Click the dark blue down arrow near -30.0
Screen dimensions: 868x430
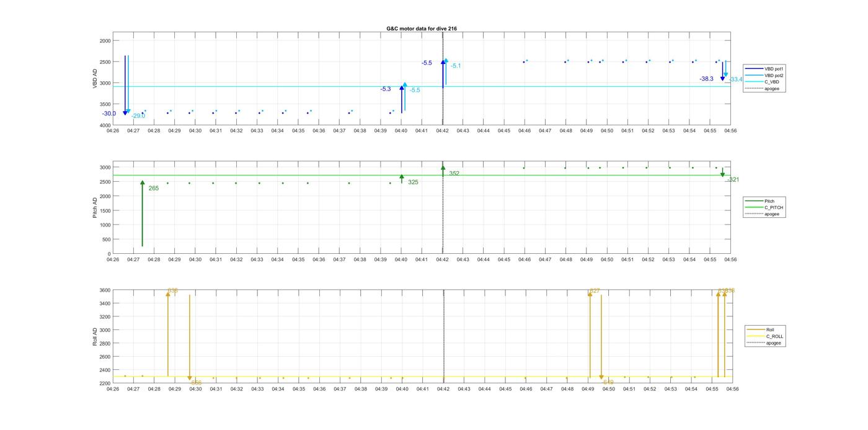click(x=125, y=85)
